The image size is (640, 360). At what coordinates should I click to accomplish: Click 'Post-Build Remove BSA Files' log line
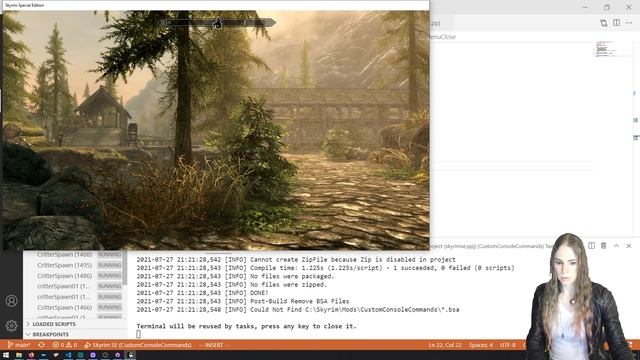tap(243, 301)
